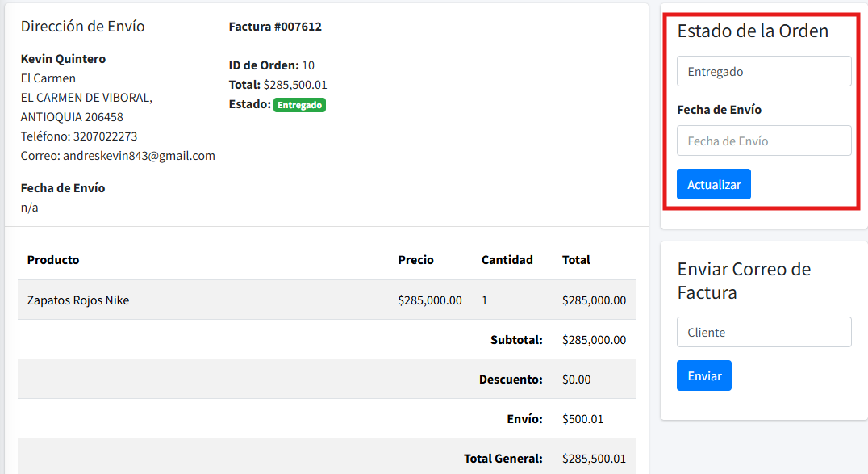Viewport: 868px width, 474px height.
Task: Click the customer name Kevin Quintero
Action: [63, 59]
